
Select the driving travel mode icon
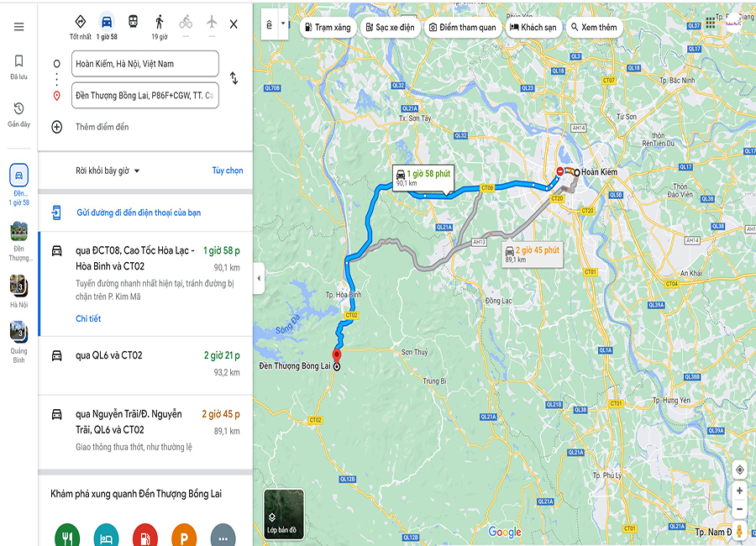tap(107, 22)
